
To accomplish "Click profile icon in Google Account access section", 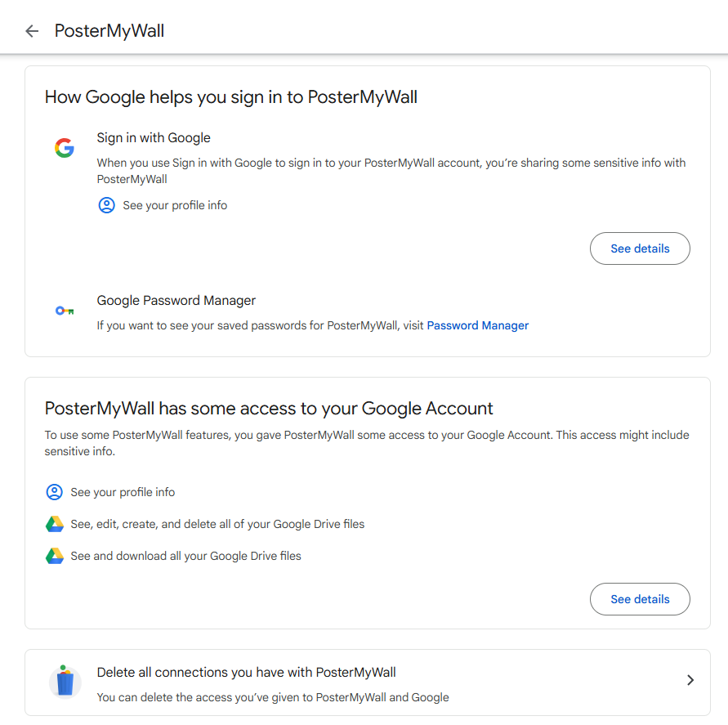I will tap(54, 492).
